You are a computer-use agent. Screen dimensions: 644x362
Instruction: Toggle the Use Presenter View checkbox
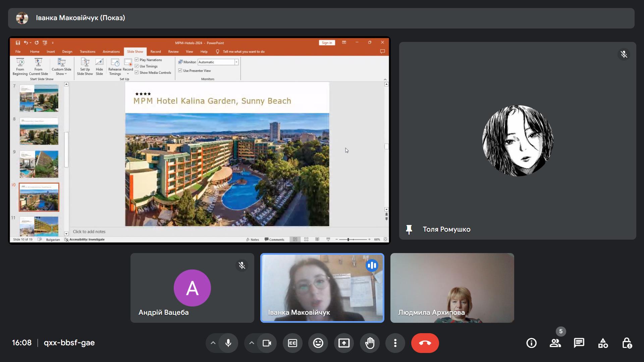click(180, 70)
